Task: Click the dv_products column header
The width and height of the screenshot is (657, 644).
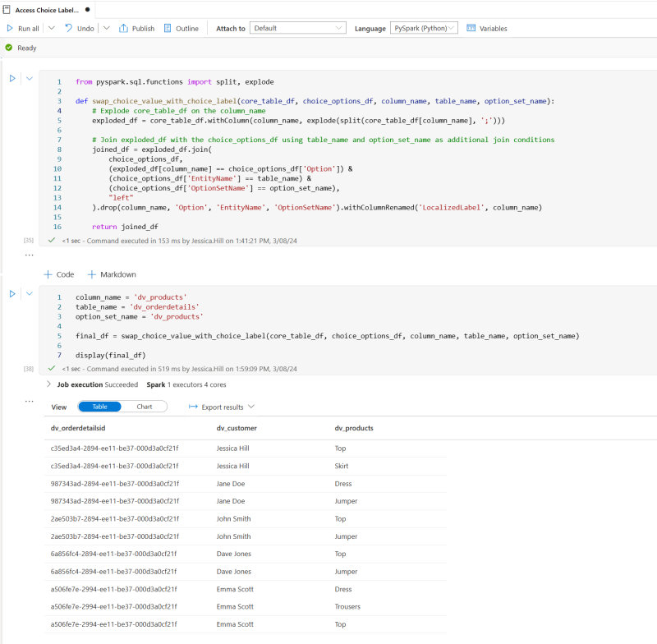Action: pyautogui.click(x=354, y=428)
